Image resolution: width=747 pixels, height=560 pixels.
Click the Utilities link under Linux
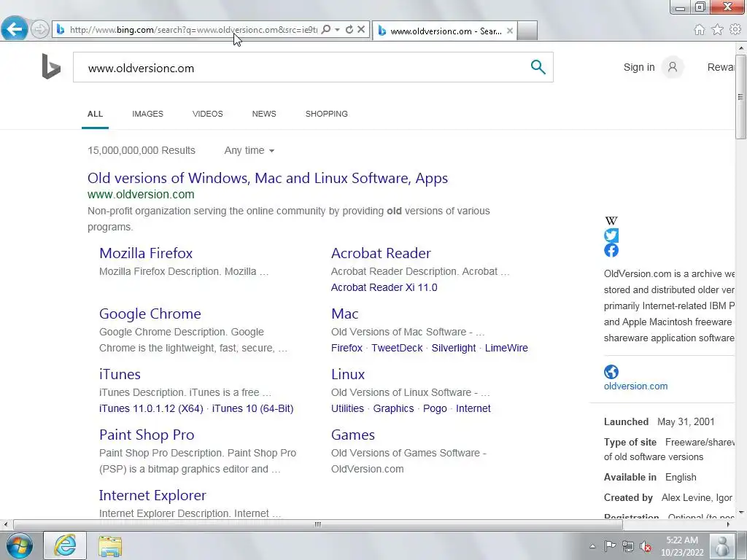[x=347, y=408]
